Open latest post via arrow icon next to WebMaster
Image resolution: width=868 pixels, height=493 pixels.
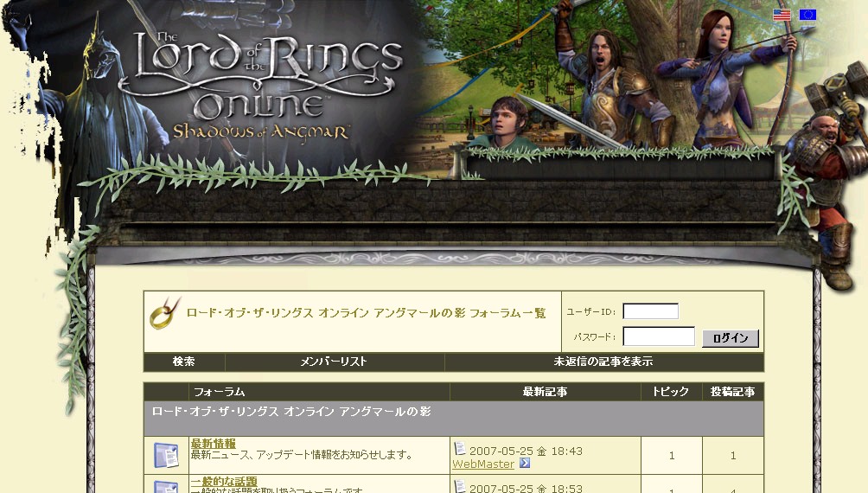tap(525, 464)
